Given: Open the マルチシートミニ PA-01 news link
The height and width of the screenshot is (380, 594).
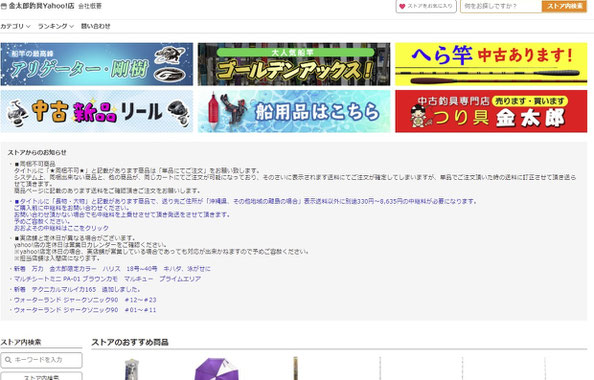Looking at the screenshot, I should [x=107, y=279].
